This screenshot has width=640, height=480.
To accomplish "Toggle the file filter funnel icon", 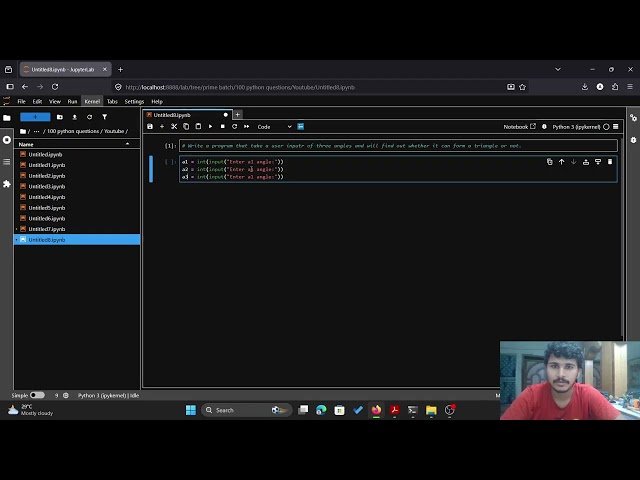I will tap(104, 117).
